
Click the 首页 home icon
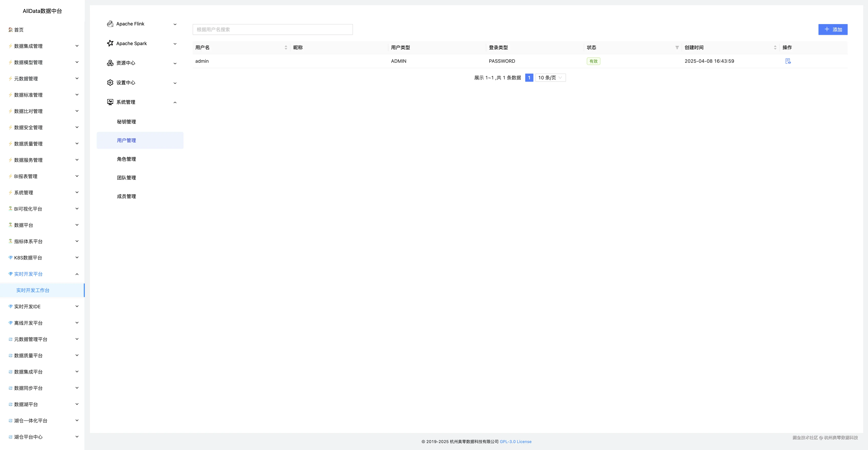(x=11, y=30)
